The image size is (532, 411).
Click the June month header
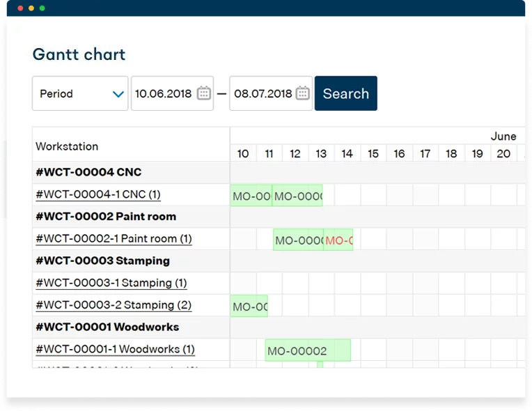(x=503, y=137)
